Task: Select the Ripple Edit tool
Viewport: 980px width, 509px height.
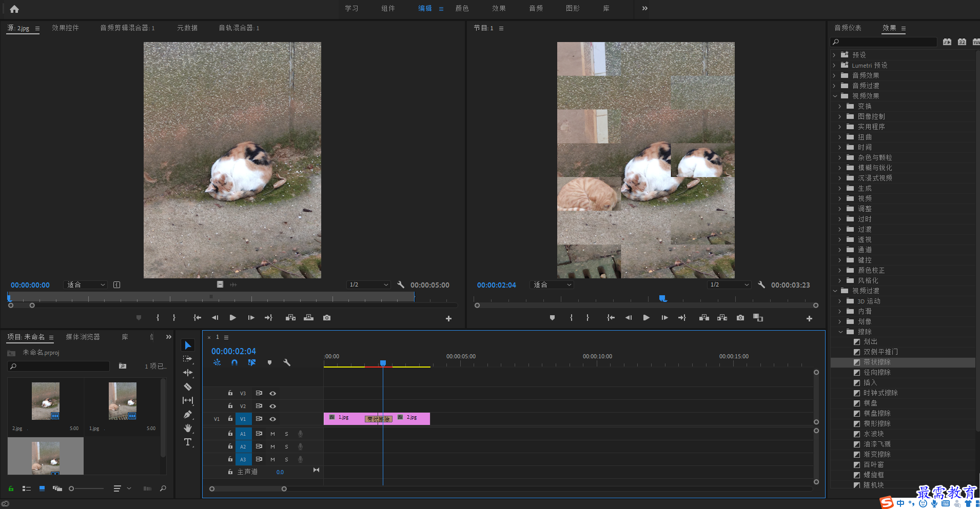Action: (x=188, y=373)
